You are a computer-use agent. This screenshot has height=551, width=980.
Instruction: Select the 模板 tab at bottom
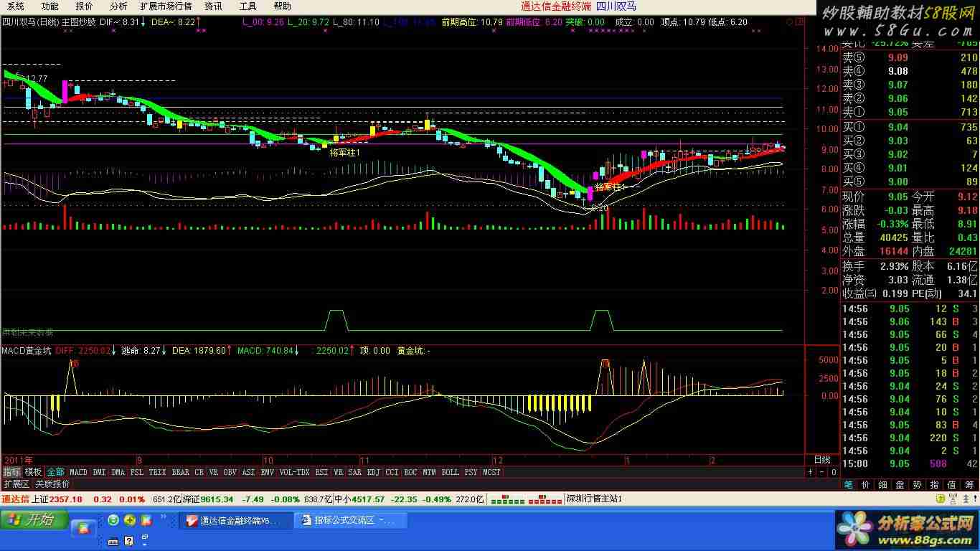tap(33, 472)
